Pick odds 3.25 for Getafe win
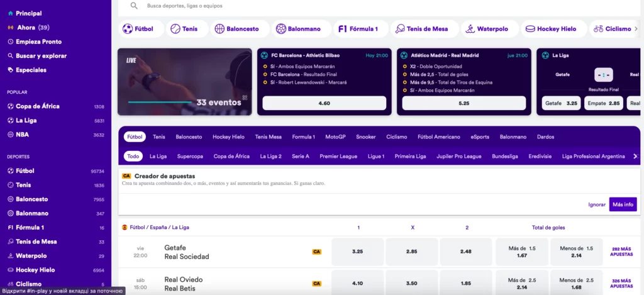 (x=357, y=252)
